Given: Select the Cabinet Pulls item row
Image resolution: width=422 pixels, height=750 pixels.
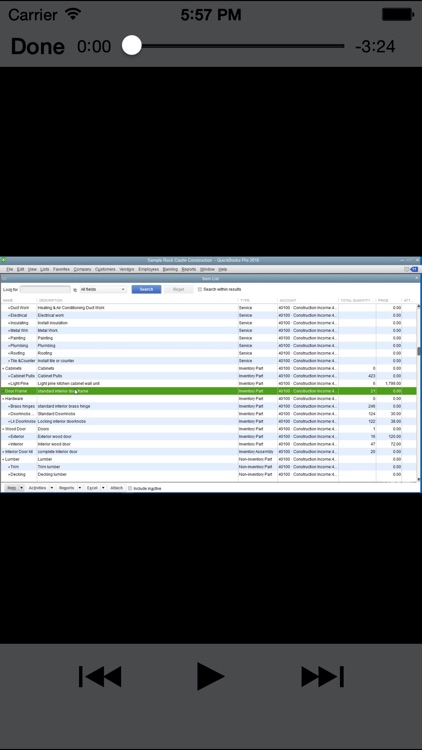Looking at the screenshot, I should (x=208, y=376).
